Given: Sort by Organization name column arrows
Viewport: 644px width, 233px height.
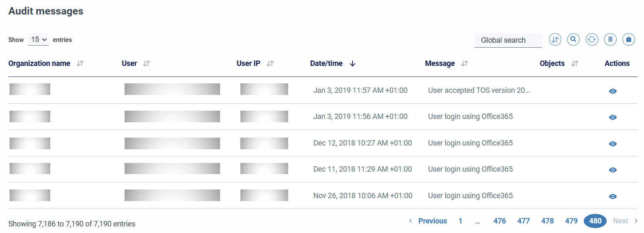Looking at the screenshot, I should coord(81,63).
